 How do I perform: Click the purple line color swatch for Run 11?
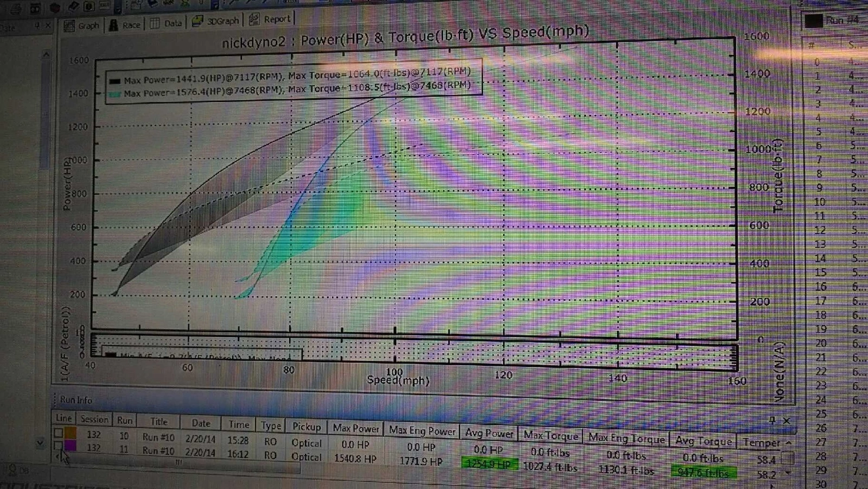pos(71,446)
